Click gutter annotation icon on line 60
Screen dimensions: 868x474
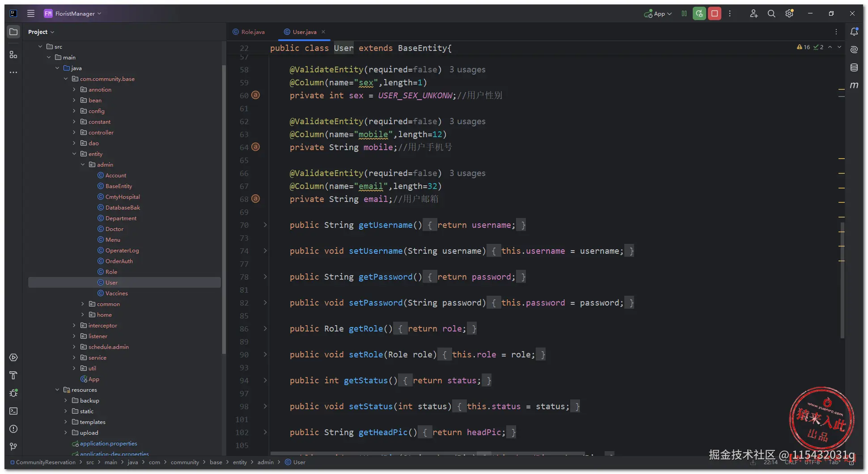click(255, 95)
